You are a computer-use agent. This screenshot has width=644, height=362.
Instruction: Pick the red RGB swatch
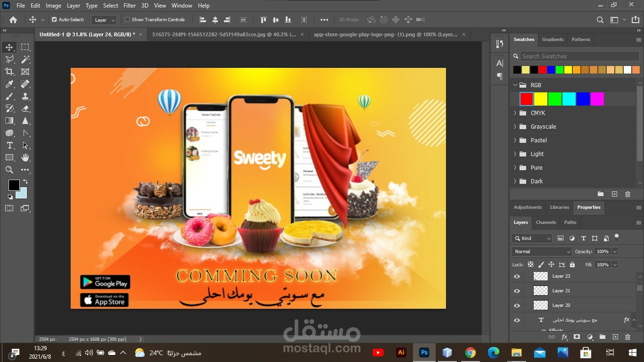pyautogui.click(x=527, y=99)
